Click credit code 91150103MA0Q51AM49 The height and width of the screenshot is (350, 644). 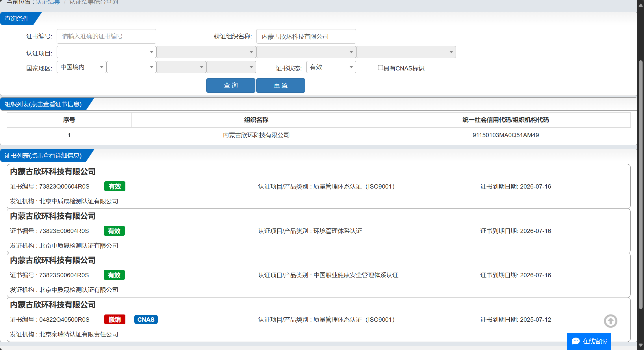click(506, 135)
